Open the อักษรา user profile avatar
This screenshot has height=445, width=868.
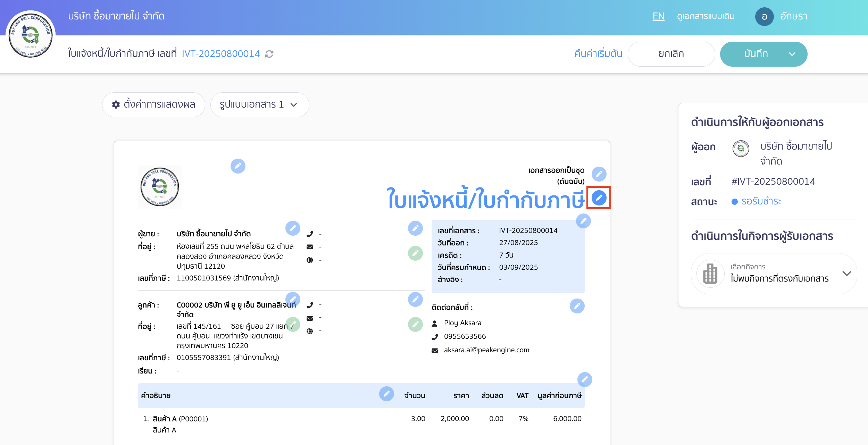765,16
